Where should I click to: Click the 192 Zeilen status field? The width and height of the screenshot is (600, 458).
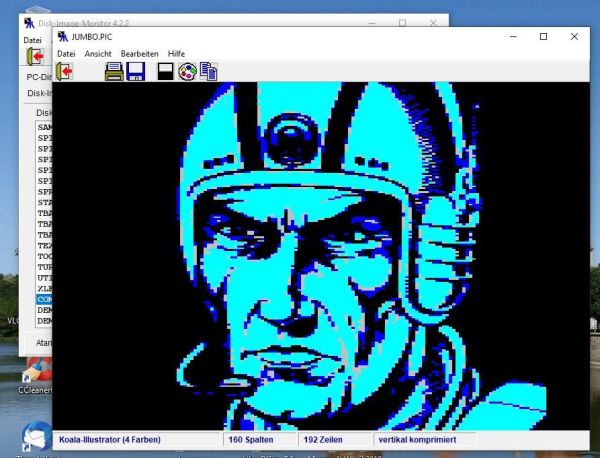[x=335, y=440]
